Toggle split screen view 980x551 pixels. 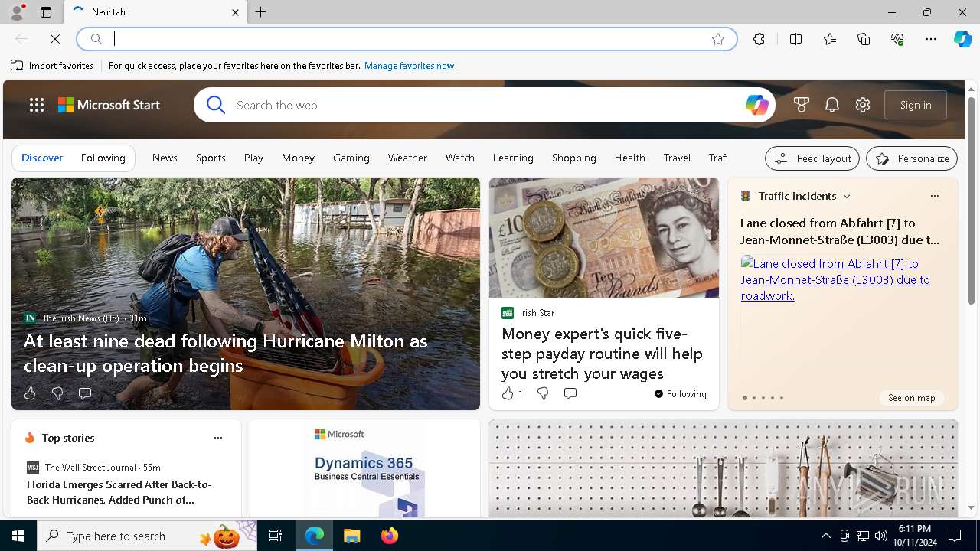pos(795,39)
